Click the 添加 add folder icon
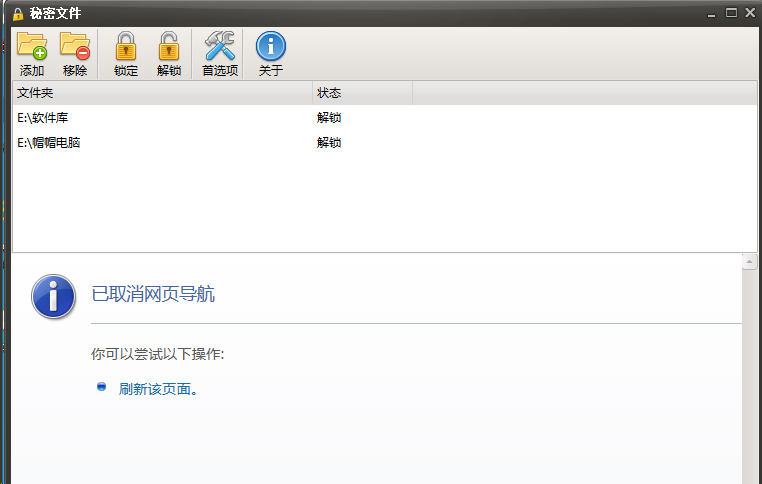 pyautogui.click(x=32, y=46)
